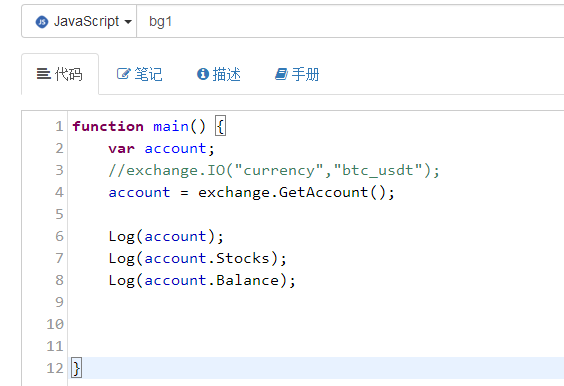Click line number 1 in gutter

tap(59, 127)
